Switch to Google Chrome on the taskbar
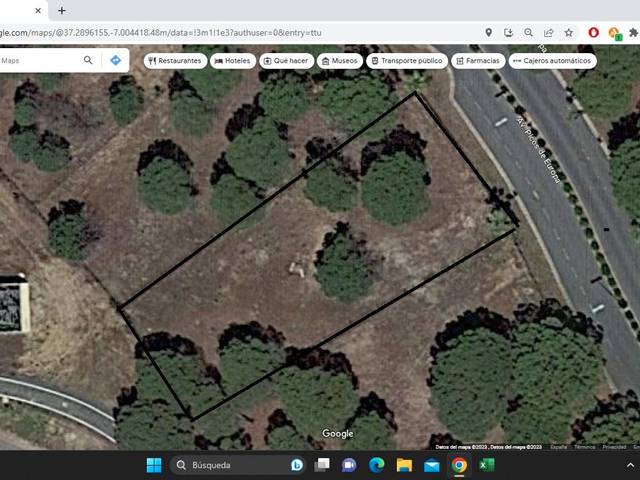This screenshot has height=480, width=640. [x=459, y=465]
